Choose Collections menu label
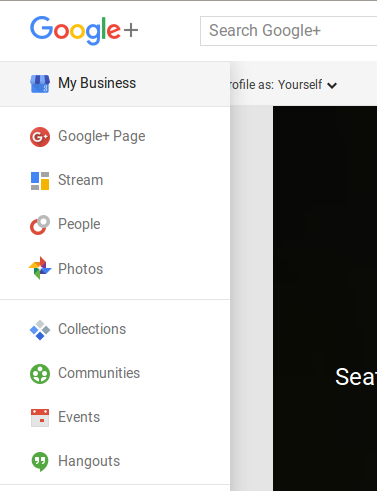 tap(92, 329)
